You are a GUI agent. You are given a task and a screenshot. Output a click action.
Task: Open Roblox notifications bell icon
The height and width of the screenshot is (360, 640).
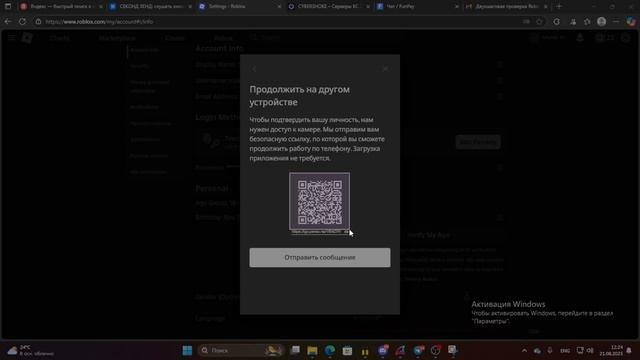[x=580, y=38]
